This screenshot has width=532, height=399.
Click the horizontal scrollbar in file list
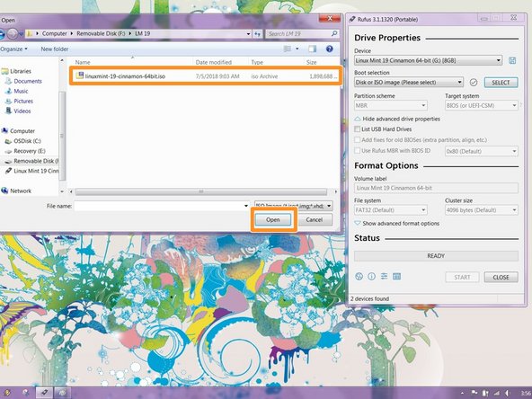pyautogui.click(x=201, y=191)
